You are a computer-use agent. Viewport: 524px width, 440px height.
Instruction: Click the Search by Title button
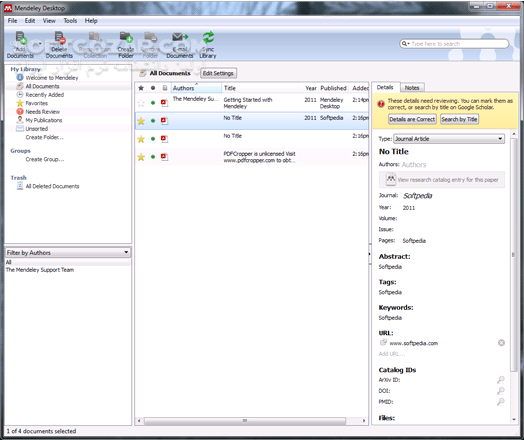pyautogui.click(x=459, y=119)
